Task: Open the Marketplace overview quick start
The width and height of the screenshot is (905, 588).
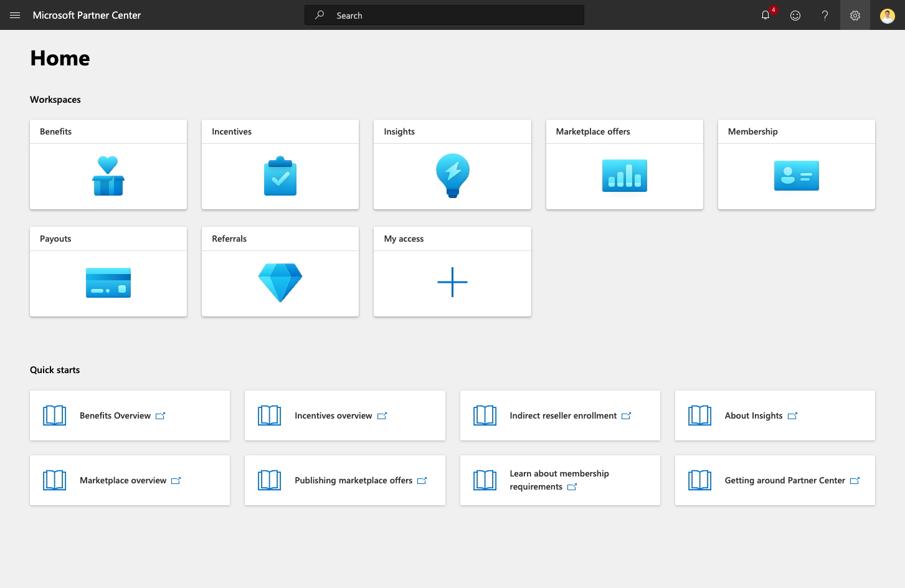Action: click(130, 480)
